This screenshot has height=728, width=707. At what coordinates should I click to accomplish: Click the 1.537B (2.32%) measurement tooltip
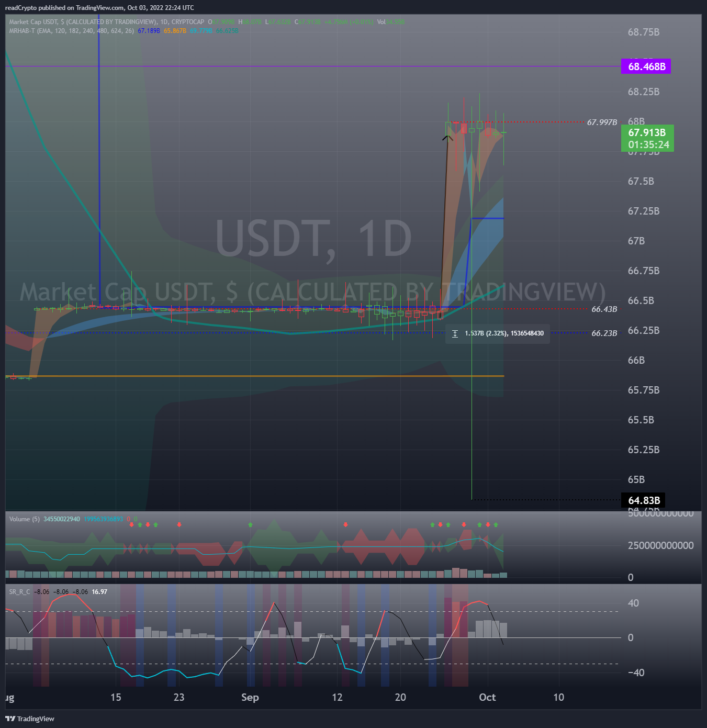pyautogui.click(x=498, y=333)
